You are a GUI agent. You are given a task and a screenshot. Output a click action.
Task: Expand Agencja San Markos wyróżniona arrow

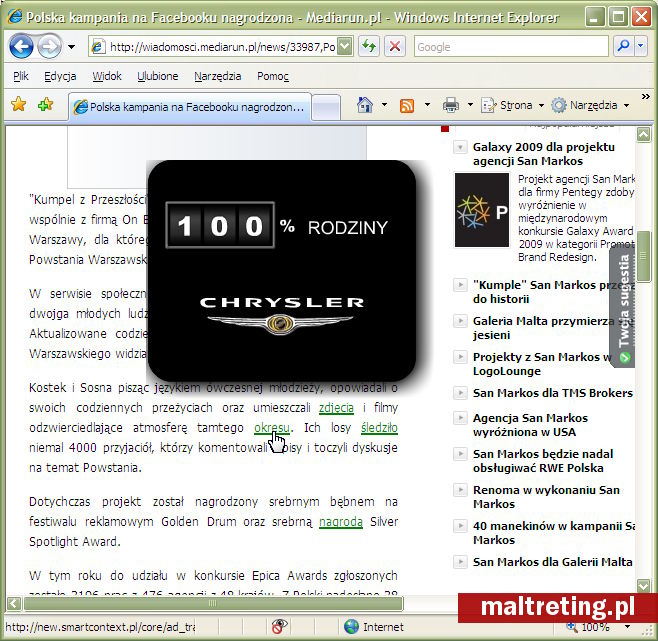point(460,418)
